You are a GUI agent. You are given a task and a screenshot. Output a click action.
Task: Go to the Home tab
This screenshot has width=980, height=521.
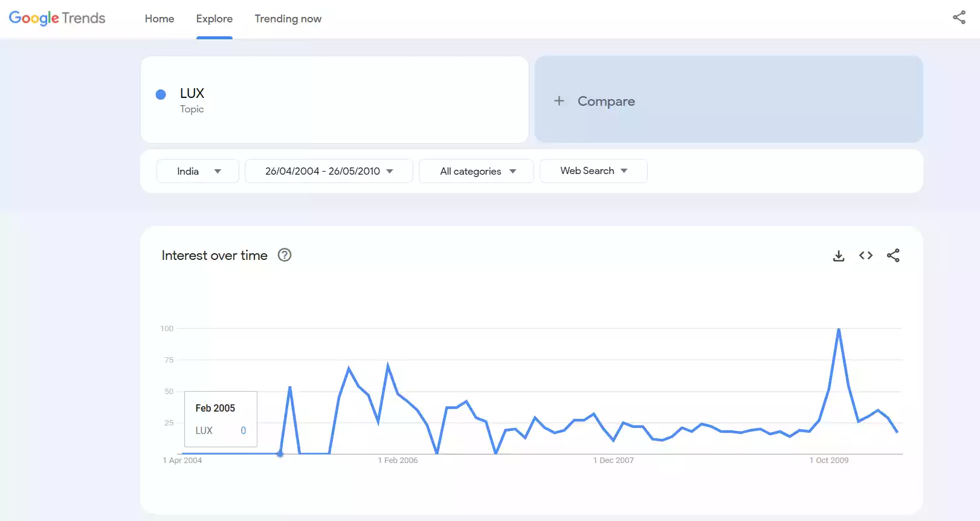point(160,19)
